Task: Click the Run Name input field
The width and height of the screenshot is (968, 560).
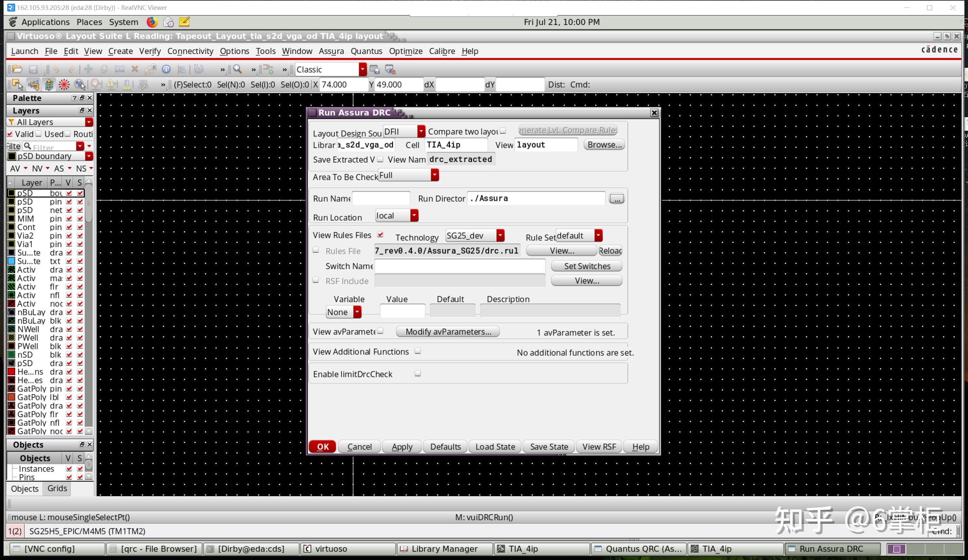Action: tap(381, 198)
